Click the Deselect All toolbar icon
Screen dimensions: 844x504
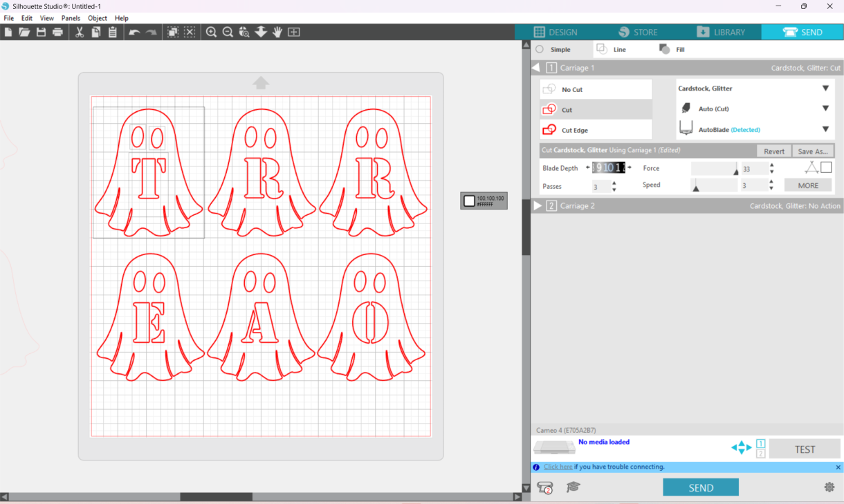point(190,32)
